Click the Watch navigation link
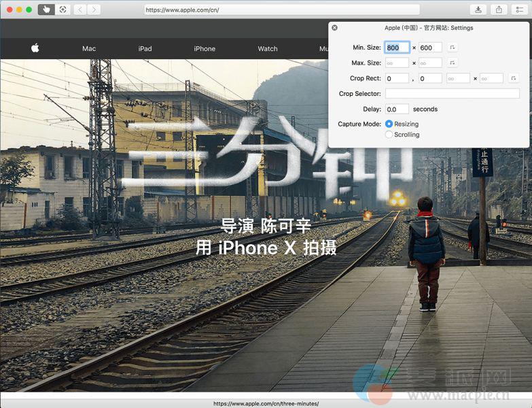 point(268,48)
